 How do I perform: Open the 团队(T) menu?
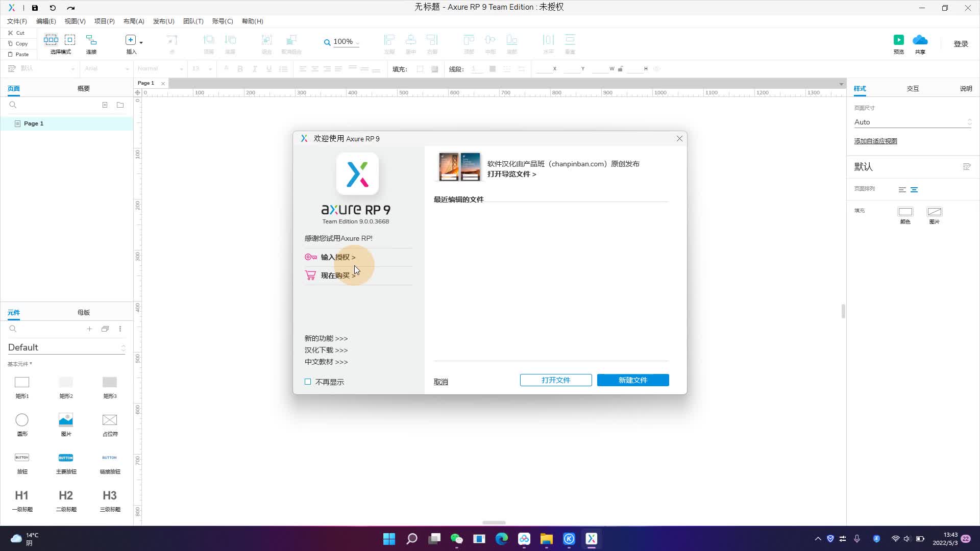[x=193, y=21]
